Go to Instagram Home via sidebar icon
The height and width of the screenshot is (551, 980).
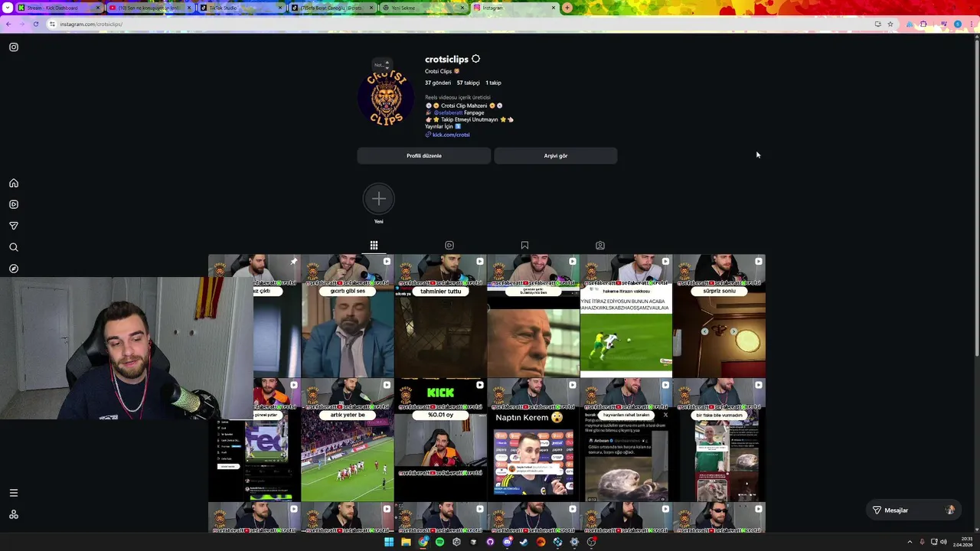(14, 183)
